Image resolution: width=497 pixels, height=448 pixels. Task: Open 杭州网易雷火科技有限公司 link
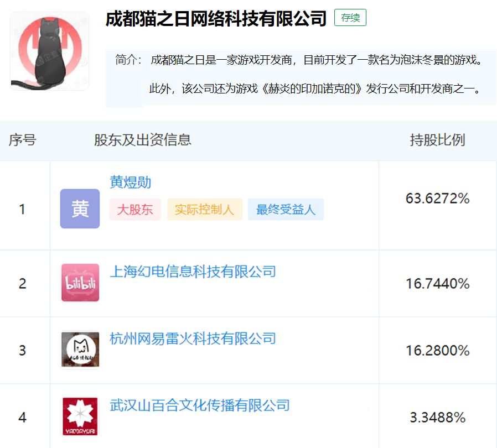(193, 338)
